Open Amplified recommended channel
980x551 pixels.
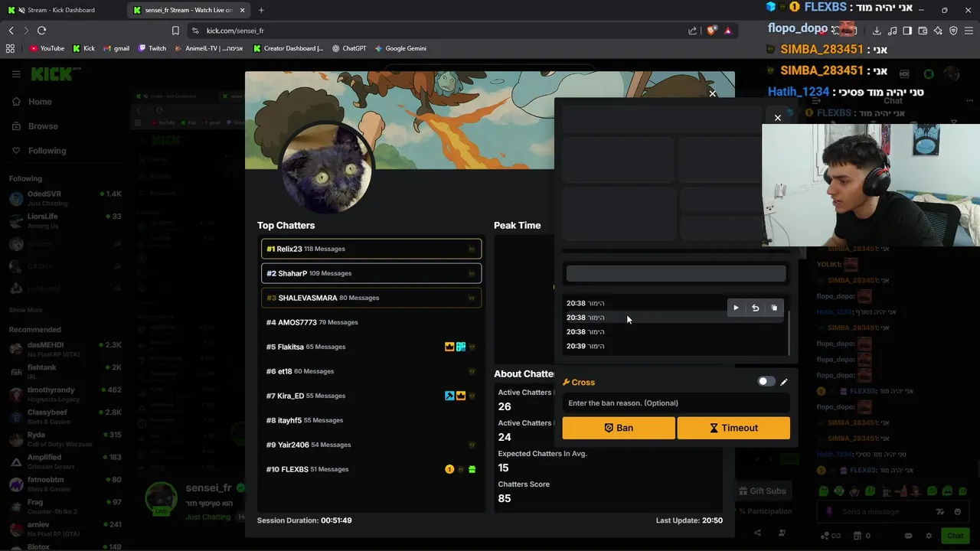pyautogui.click(x=65, y=461)
